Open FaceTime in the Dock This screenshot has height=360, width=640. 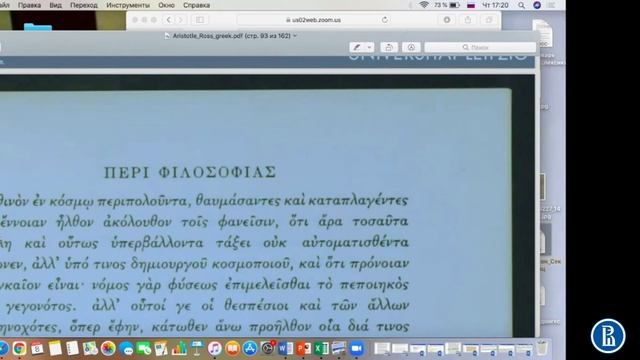point(144,348)
